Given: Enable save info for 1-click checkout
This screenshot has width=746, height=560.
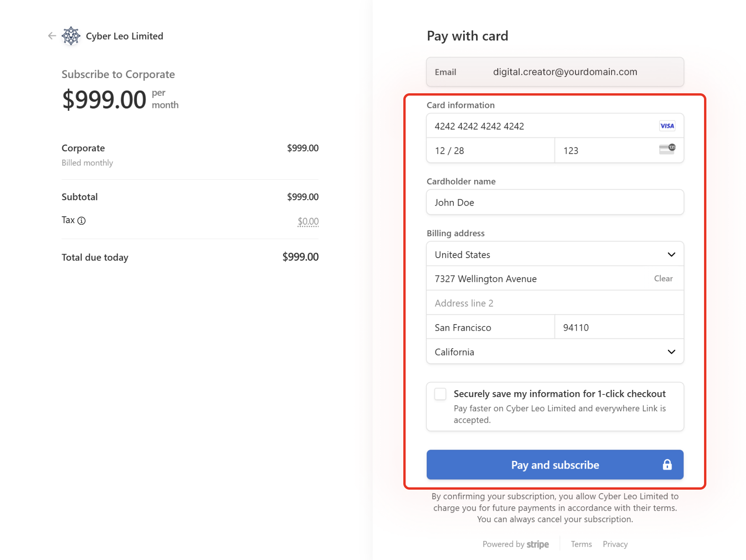Looking at the screenshot, I should point(440,394).
